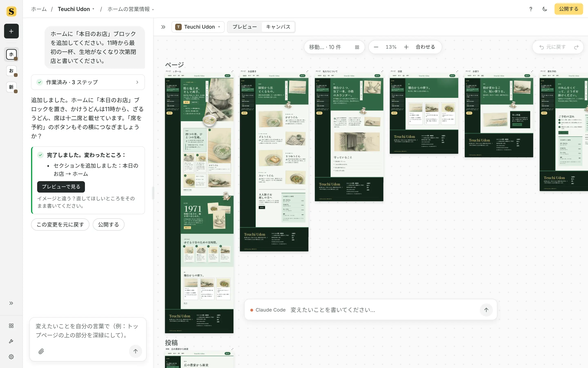The image size is (588, 368).
Task: Select the 日誌 page thumbnail
Action: point(424,113)
